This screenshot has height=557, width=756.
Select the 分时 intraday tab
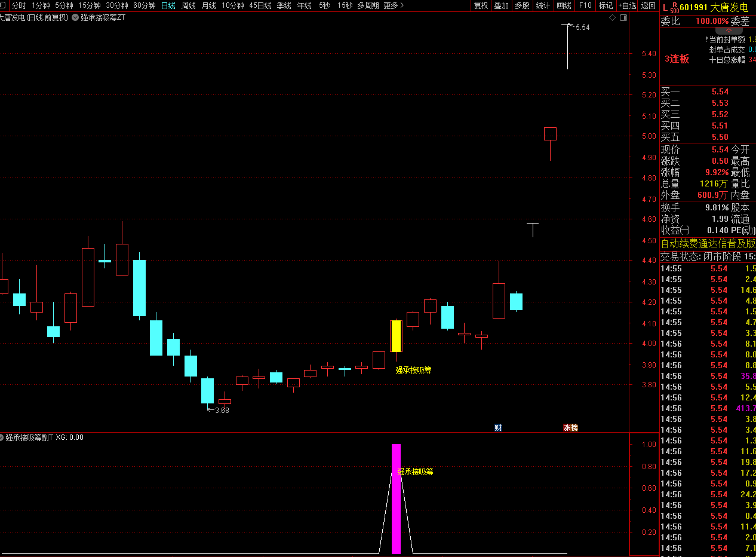[19, 5]
